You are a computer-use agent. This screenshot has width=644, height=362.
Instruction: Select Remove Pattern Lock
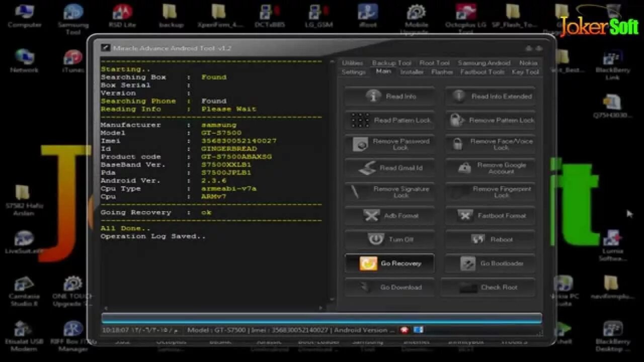coord(490,120)
